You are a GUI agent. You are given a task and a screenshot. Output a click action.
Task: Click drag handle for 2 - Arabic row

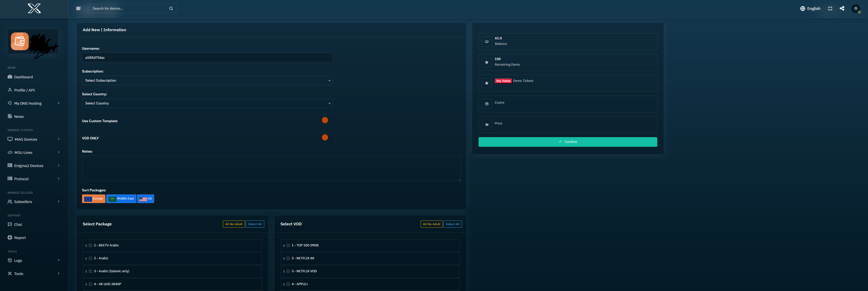86,258
